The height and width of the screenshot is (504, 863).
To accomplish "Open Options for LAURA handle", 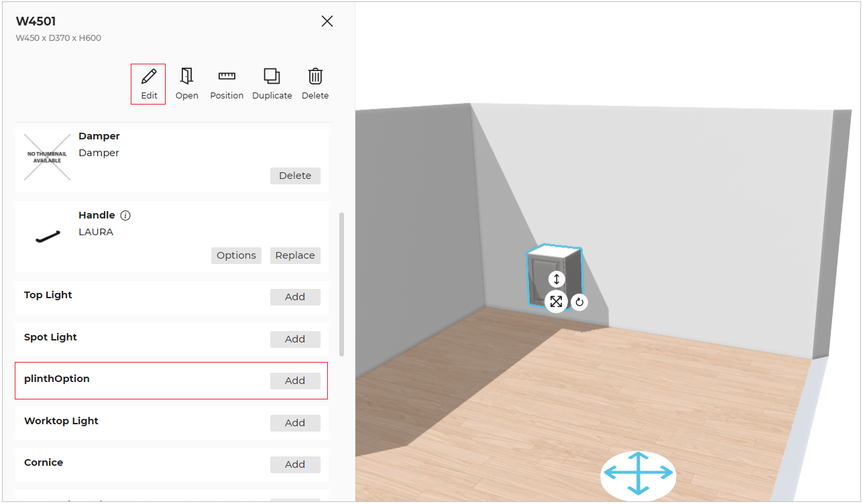I will [236, 255].
